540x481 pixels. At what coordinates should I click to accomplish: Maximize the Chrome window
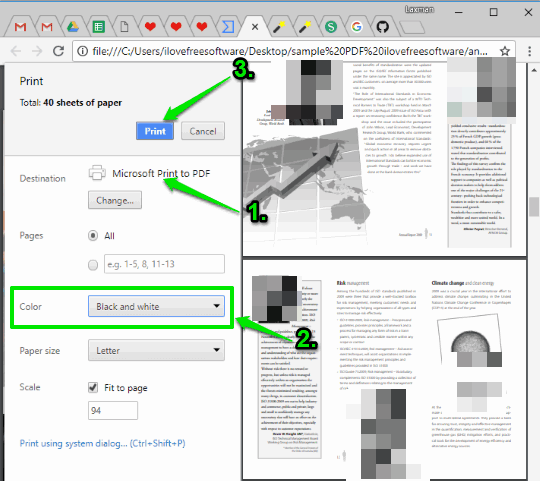click(x=494, y=12)
